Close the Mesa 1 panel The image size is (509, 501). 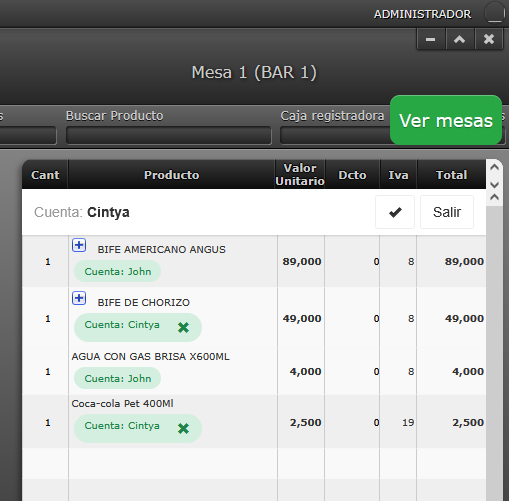pyautogui.click(x=489, y=39)
